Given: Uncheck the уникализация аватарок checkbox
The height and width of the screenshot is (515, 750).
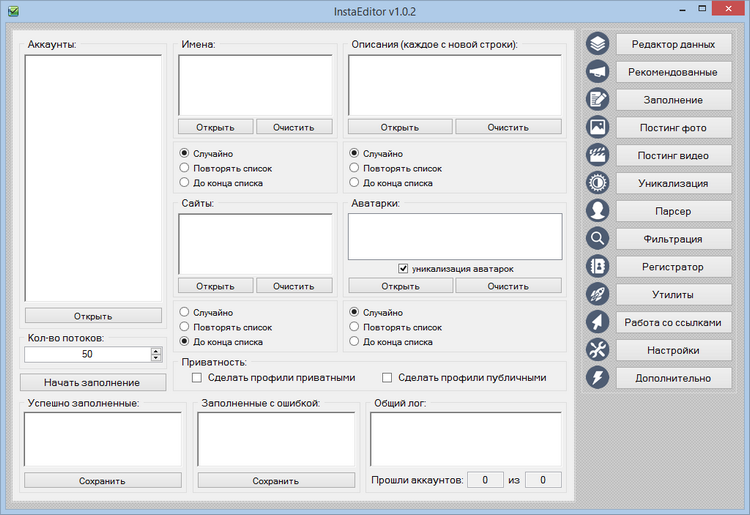Looking at the screenshot, I should [403, 268].
